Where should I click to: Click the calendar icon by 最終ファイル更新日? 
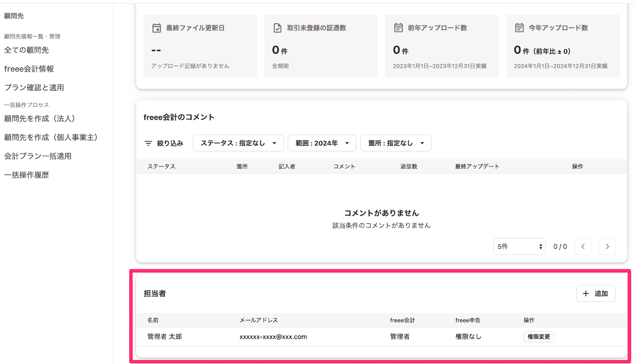(156, 28)
